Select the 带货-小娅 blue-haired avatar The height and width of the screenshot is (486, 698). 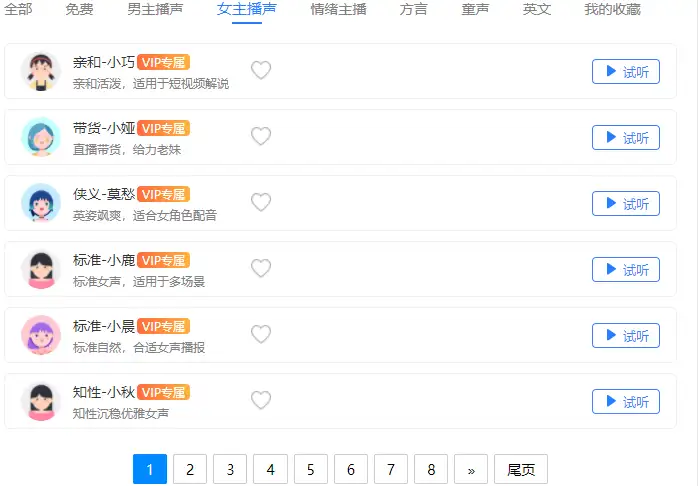click(x=41, y=137)
